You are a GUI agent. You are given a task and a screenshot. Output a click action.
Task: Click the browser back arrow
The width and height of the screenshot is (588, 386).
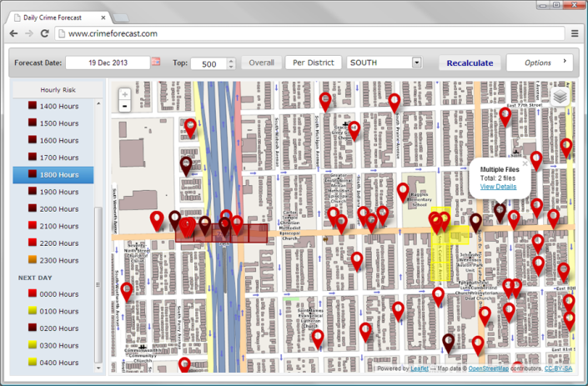tap(13, 33)
